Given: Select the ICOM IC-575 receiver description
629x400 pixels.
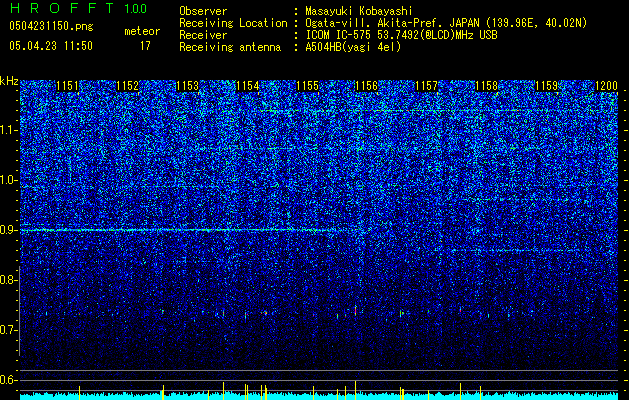Looking at the screenshot, I should pos(401,35).
